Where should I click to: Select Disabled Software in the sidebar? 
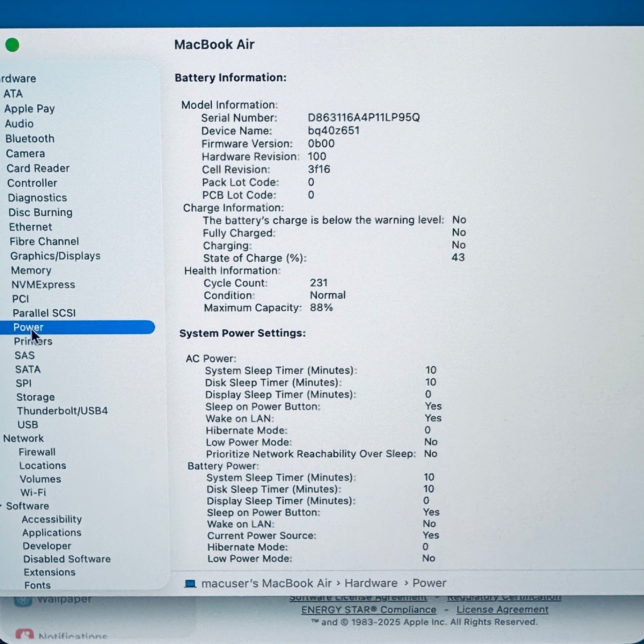coord(67,559)
